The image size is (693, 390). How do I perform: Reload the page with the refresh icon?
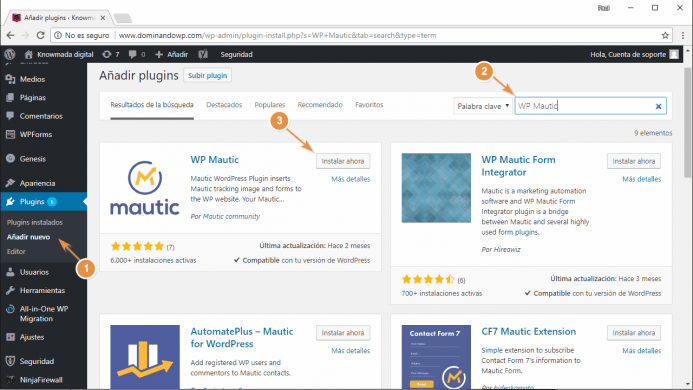point(40,35)
